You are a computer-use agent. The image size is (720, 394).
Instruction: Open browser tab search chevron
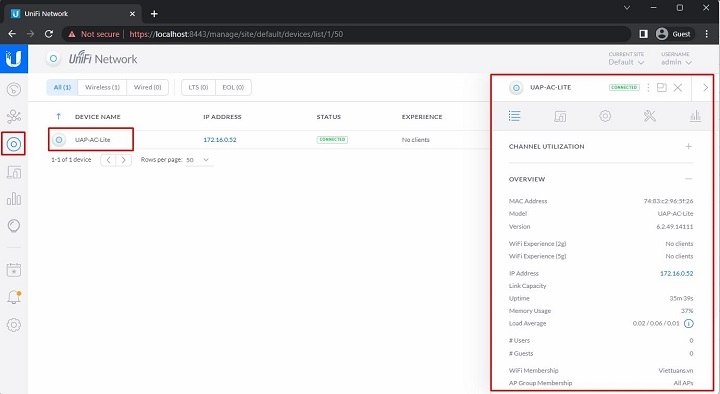(x=627, y=8)
